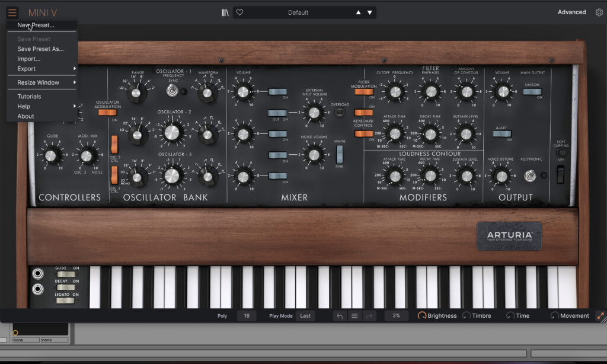
Task: Click the Oscillator 2 frequency knob
Action: click(x=172, y=132)
